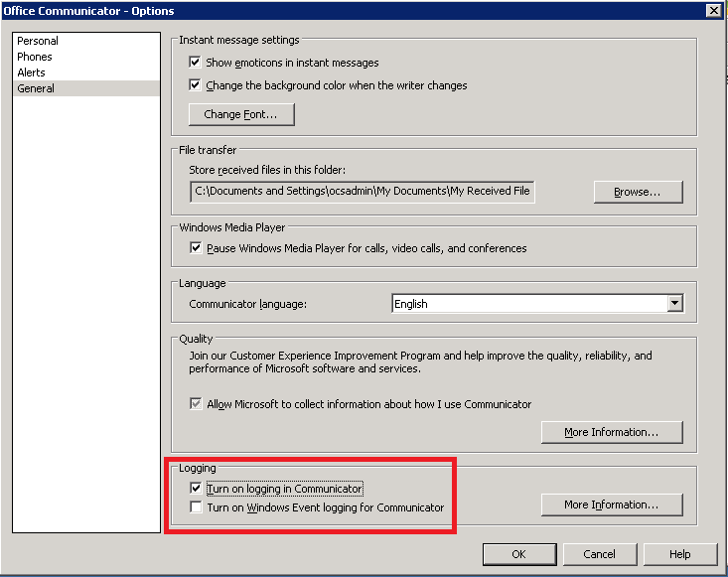
Task: Click the Help button
Action: 680,554
